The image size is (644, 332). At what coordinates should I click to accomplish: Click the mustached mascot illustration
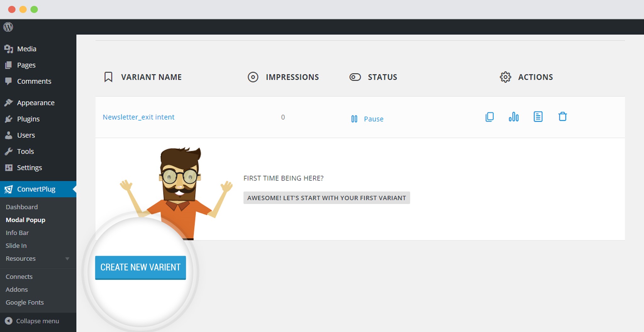(176, 193)
